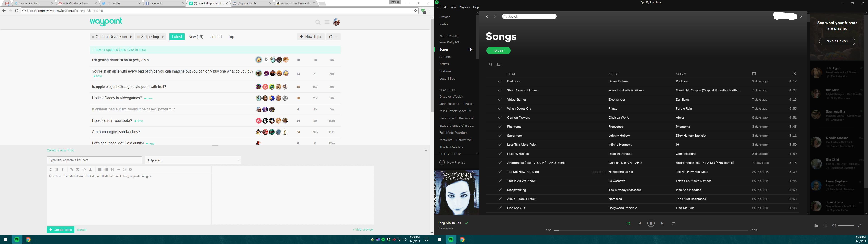
Task: Click the Find Friends button
Action: [837, 41]
